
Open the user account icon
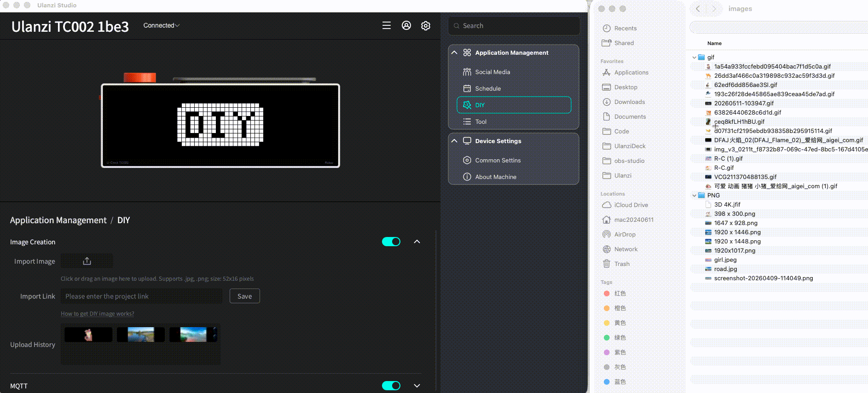(406, 26)
